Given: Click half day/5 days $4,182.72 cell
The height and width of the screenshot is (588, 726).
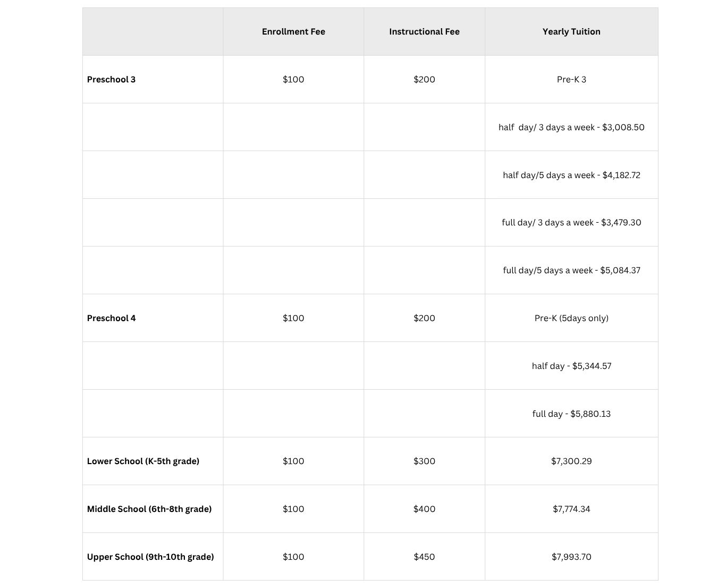Looking at the screenshot, I should [x=571, y=175].
